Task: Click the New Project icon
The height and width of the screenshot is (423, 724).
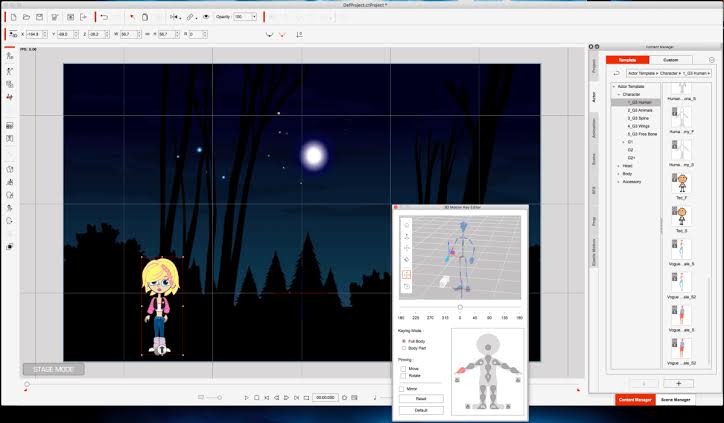Action: pyautogui.click(x=13, y=17)
